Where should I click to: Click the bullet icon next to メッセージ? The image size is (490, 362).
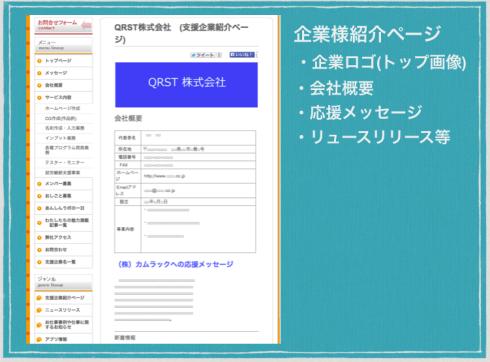pos(39,73)
